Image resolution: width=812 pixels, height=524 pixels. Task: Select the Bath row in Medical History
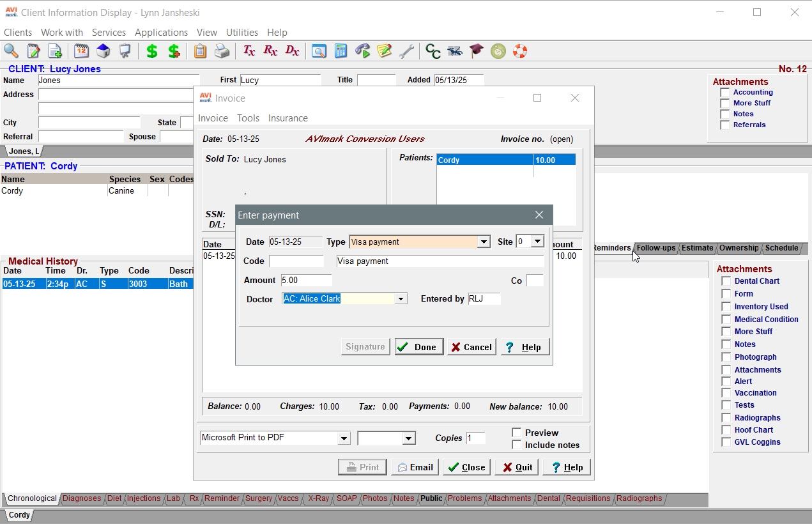(98, 284)
